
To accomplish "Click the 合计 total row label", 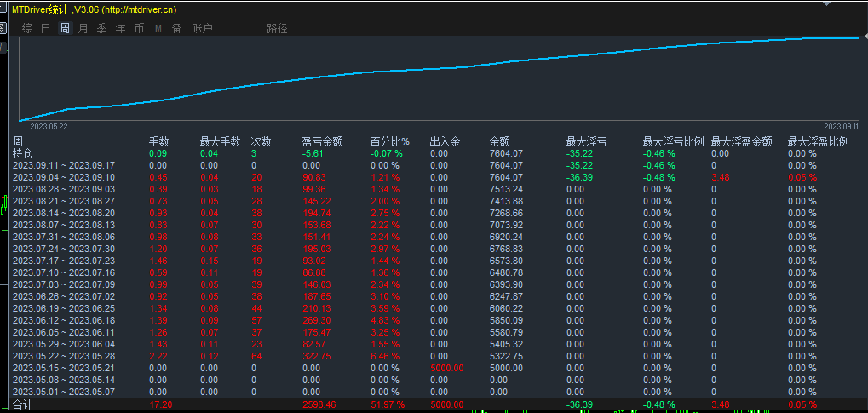I will tap(23, 405).
